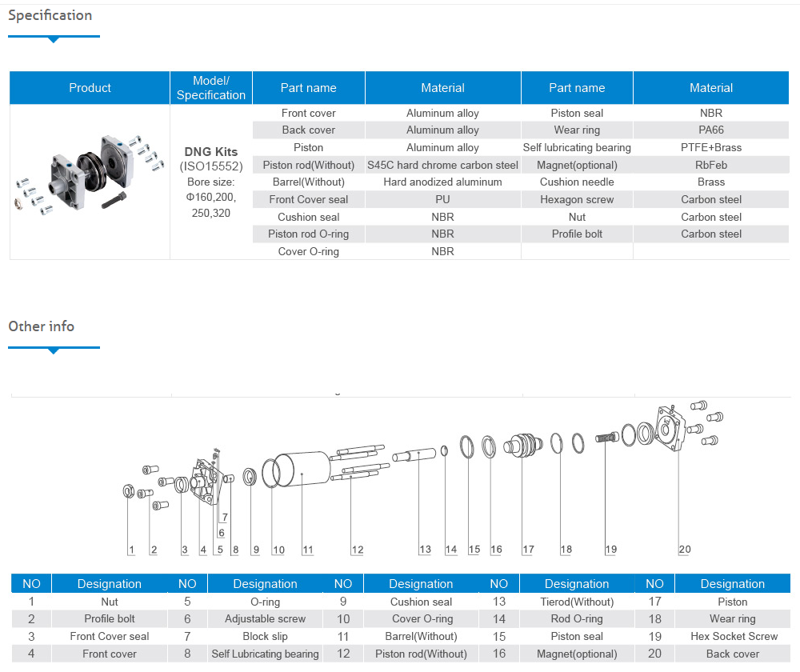Click the Wear ring designation row 18
Image resolution: width=800 pixels, height=672 pixels.
click(x=733, y=619)
